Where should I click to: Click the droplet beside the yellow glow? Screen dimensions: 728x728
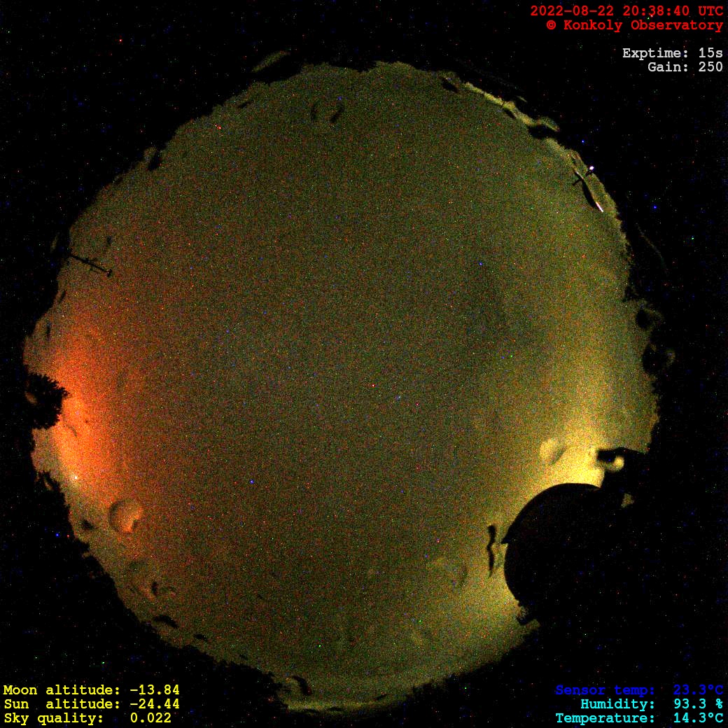click(x=552, y=450)
